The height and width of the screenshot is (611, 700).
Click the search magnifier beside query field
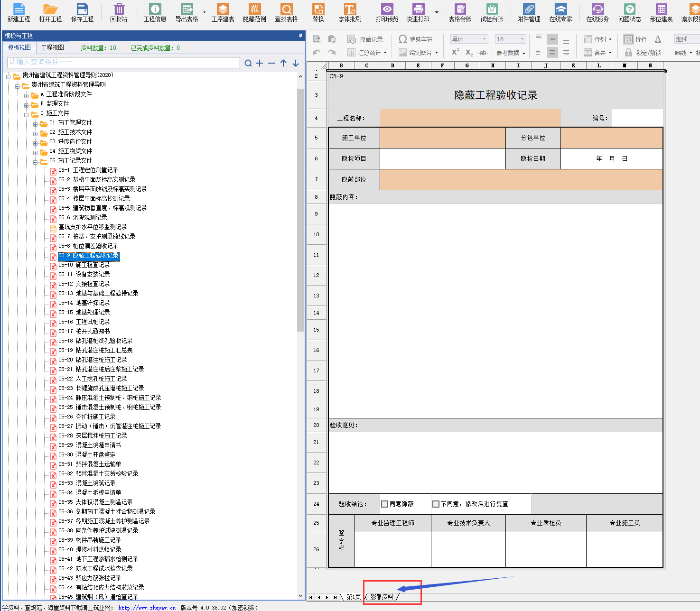coord(248,63)
